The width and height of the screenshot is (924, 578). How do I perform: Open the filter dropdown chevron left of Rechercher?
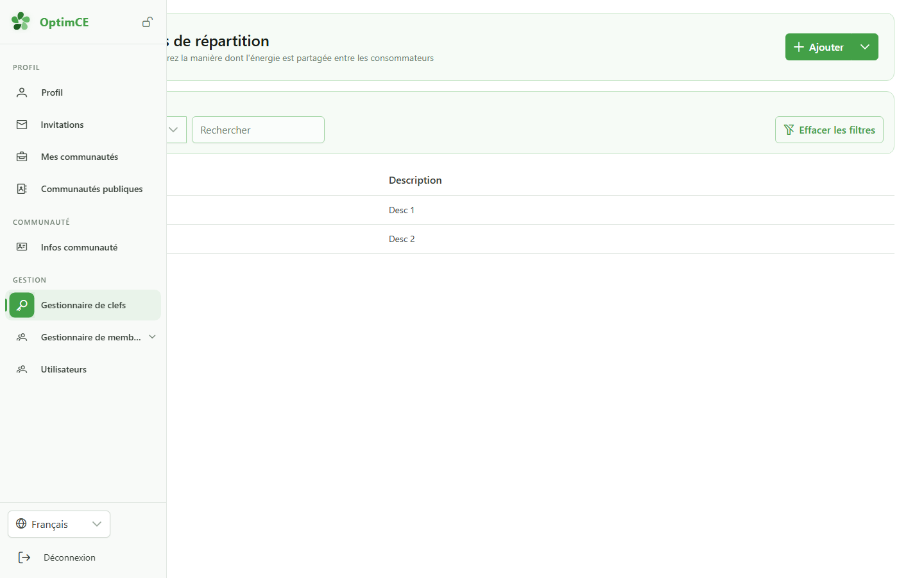tap(173, 130)
